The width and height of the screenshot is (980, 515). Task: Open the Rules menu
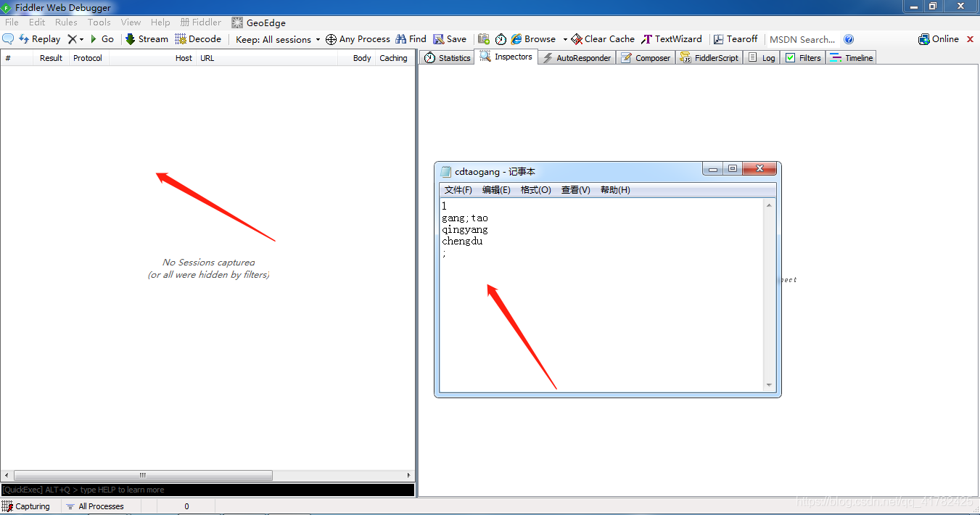pos(66,22)
